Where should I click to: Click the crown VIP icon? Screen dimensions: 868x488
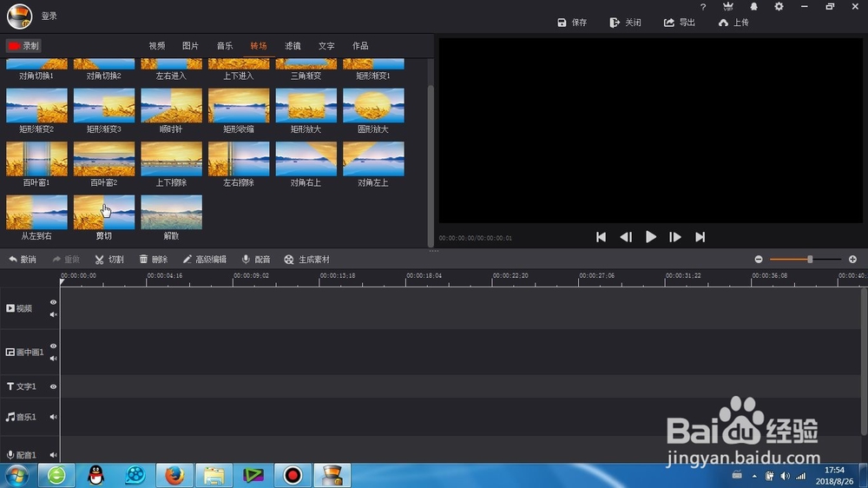click(728, 7)
